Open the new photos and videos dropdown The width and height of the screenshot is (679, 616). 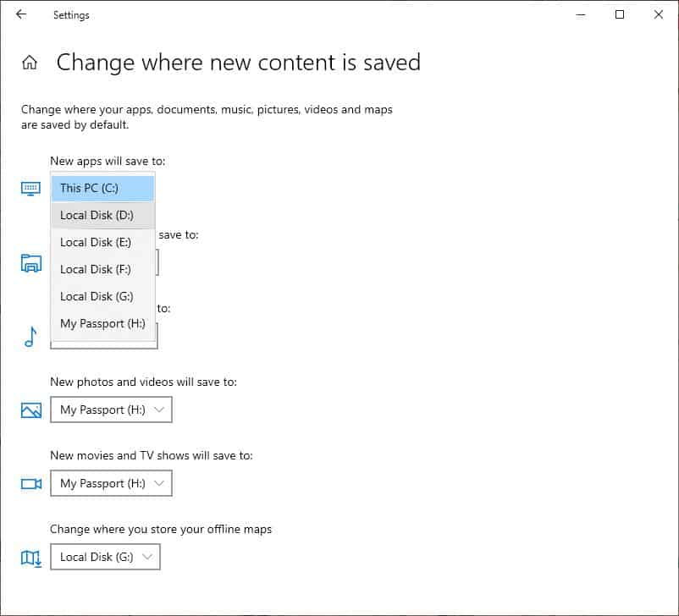(x=111, y=410)
